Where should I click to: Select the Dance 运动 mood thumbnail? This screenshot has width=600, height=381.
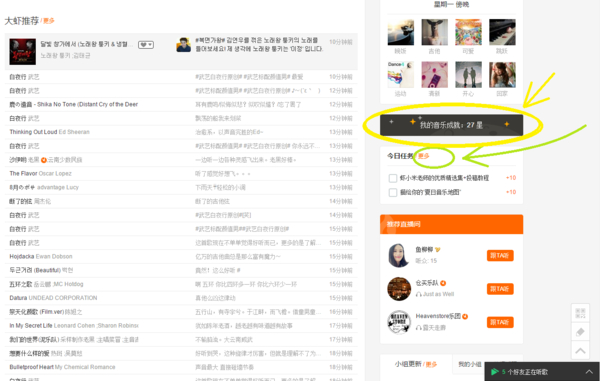(x=400, y=75)
